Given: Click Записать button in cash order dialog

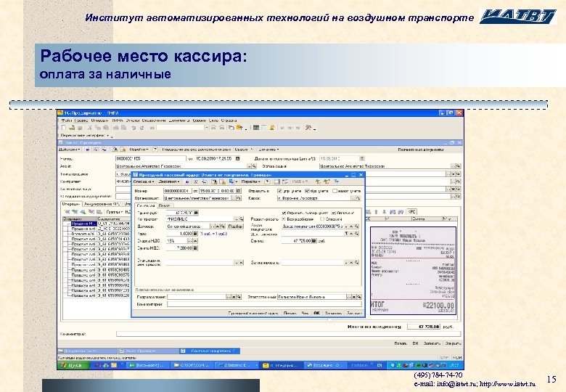Looking at the screenshot, I should pyautogui.click(x=333, y=314).
